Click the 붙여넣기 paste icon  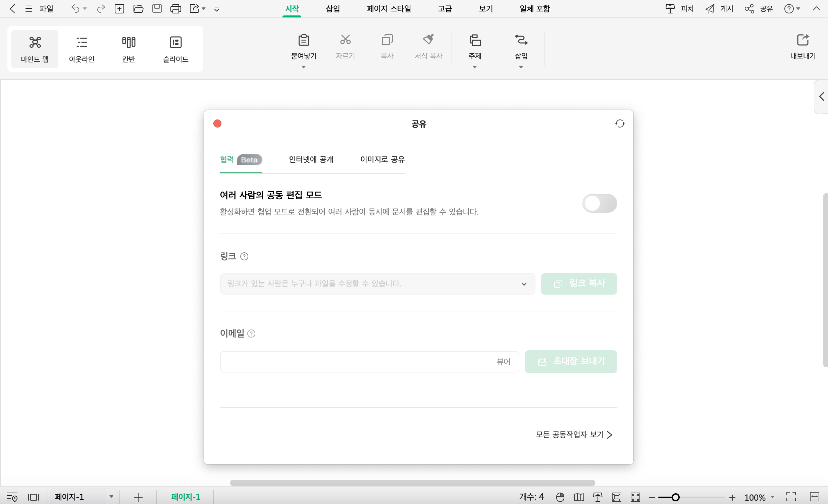pos(304,40)
